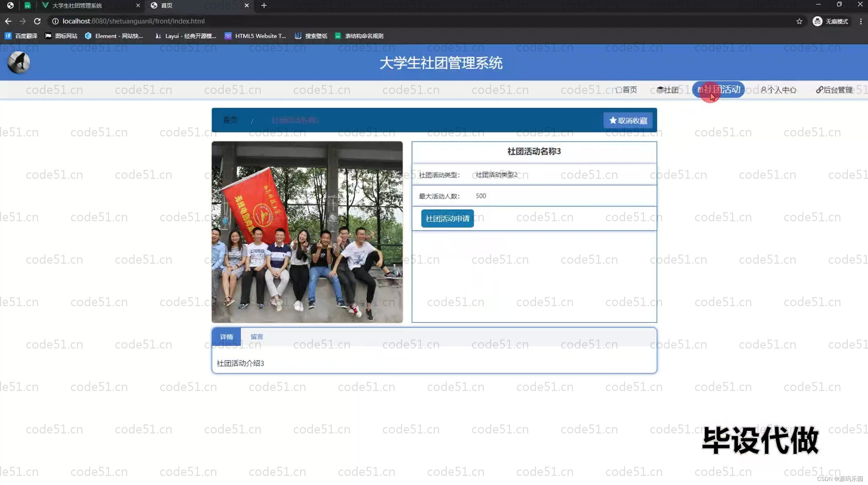This screenshot has width=868, height=485.
Task: Toggle bookmark star in address bar
Action: tap(800, 21)
